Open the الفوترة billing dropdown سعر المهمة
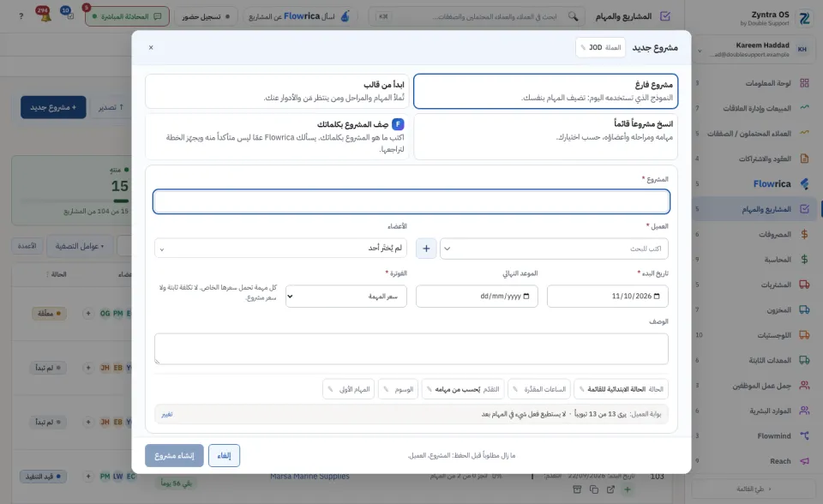 tap(345, 296)
